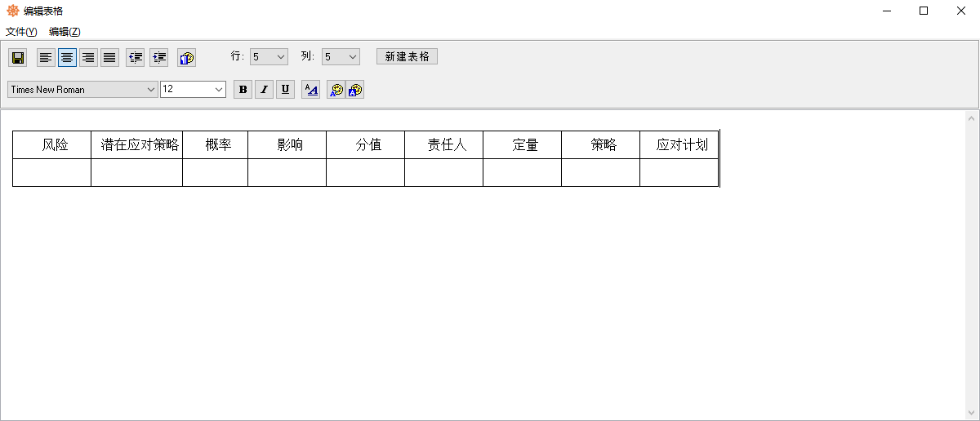Screen dimensions: 980x421
Task: Click the decrease indent icon
Action: pos(136,58)
